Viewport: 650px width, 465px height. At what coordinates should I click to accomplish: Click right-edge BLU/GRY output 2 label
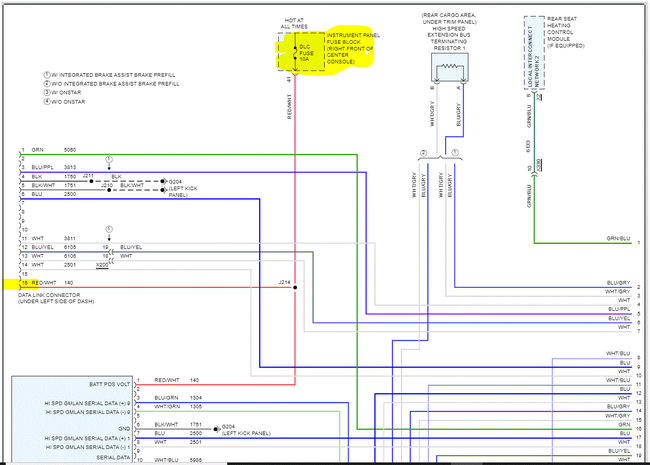point(618,283)
